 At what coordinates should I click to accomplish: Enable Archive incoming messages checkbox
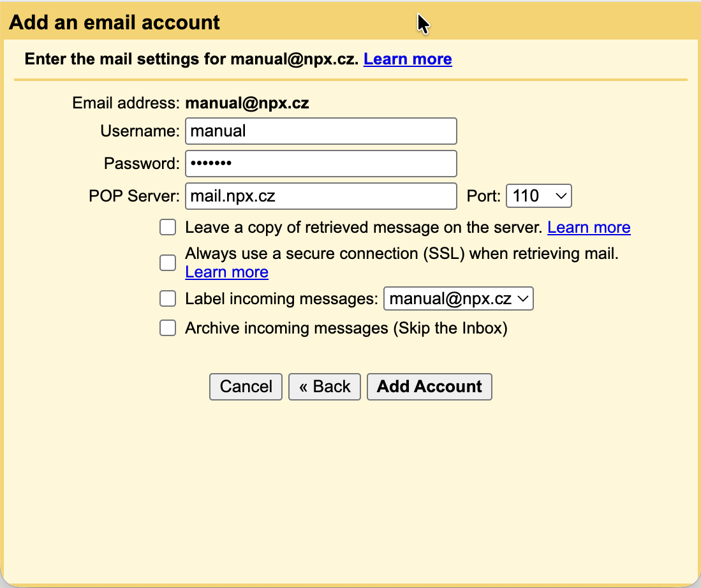pyautogui.click(x=168, y=328)
